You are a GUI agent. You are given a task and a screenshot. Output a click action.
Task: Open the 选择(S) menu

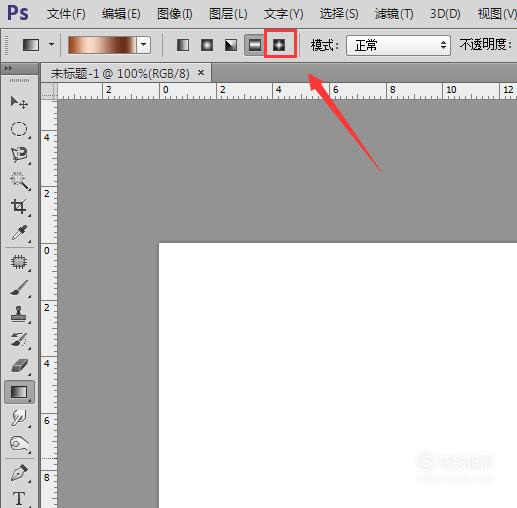339,14
